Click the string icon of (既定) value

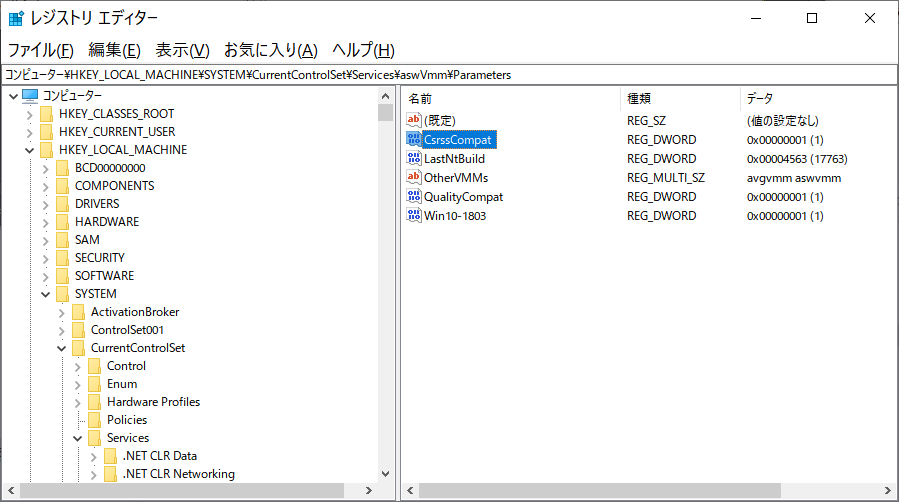413,120
